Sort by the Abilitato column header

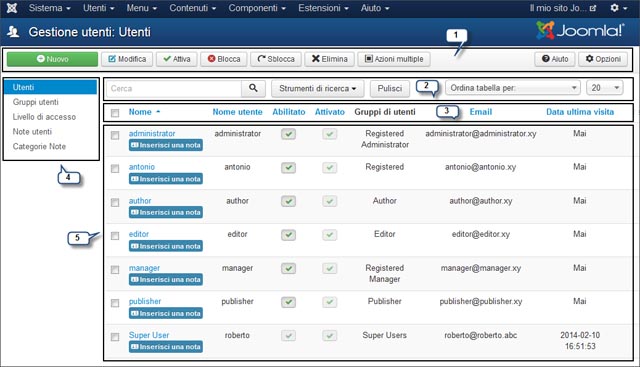tap(289, 112)
